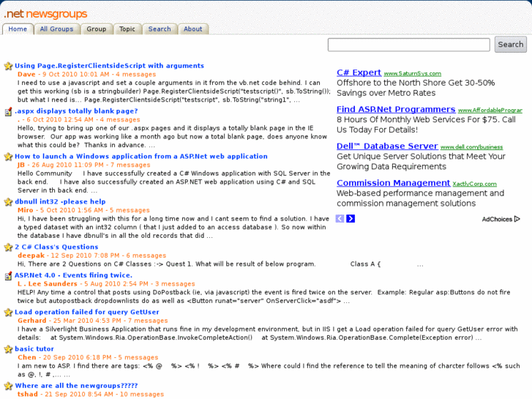Open the All Groups tab
Viewport: 532px width, 399px height.
(x=56, y=29)
